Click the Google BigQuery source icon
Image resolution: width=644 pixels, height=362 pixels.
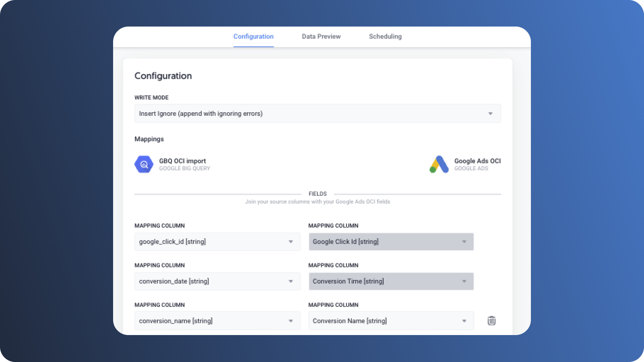(x=144, y=164)
